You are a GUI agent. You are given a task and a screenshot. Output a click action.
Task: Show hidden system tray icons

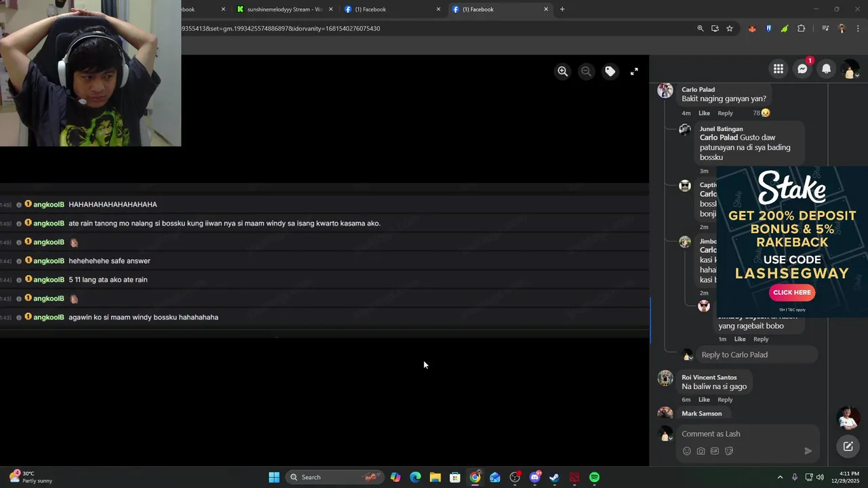[780, 477]
